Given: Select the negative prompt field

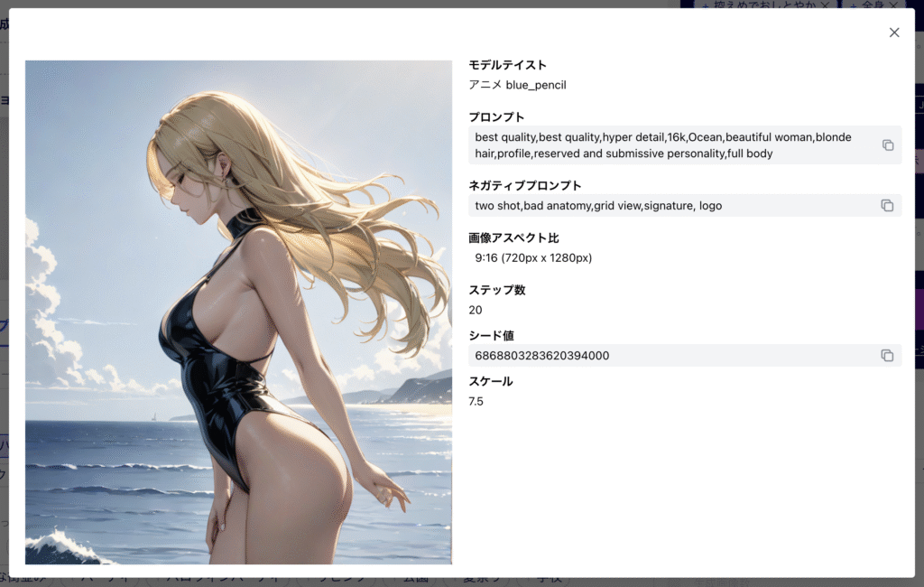Looking at the screenshot, I should [x=685, y=205].
